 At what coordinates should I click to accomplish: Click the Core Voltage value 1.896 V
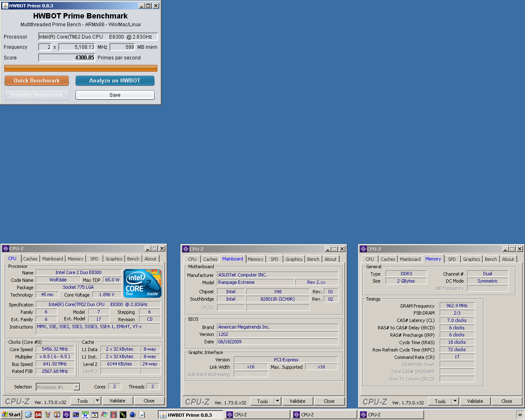(x=107, y=294)
